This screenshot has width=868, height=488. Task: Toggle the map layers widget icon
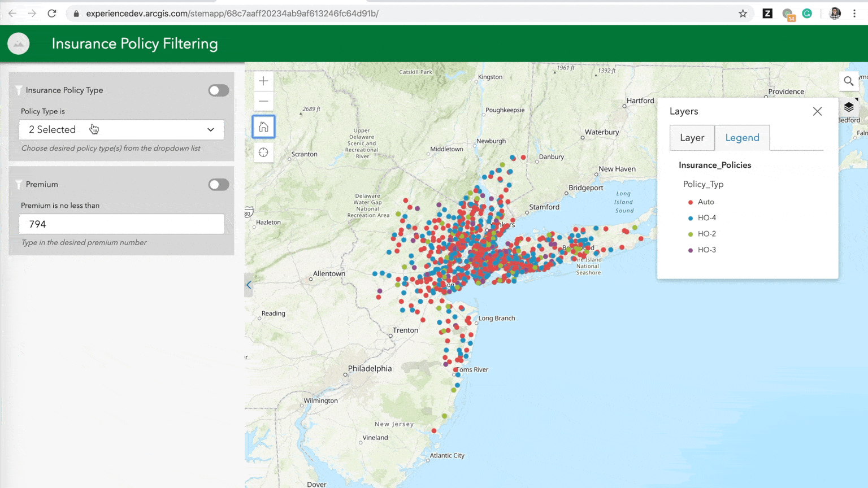[849, 107]
